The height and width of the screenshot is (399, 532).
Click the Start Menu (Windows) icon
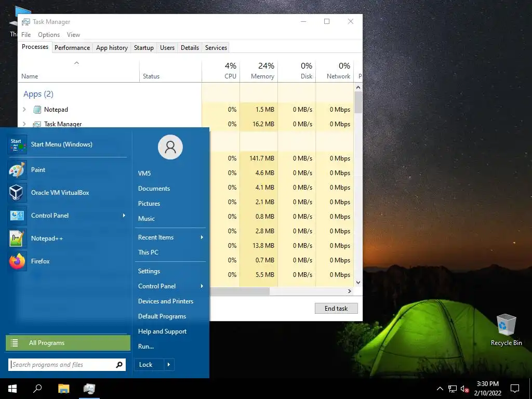click(17, 144)
